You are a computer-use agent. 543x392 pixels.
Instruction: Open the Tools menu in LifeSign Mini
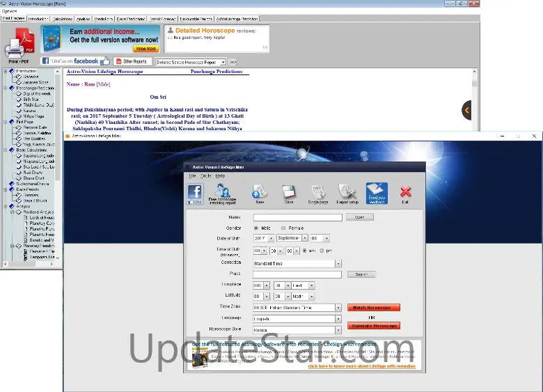point(205,176)
